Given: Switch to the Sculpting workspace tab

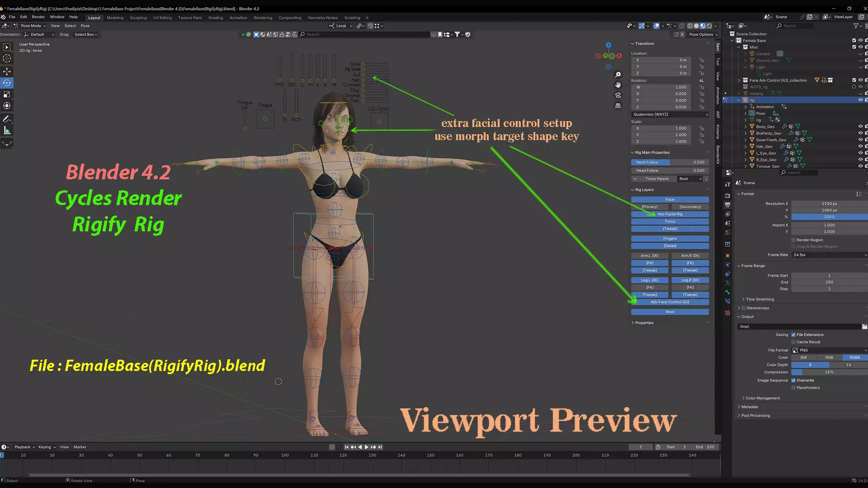Looking at the screenshot, I should pyautogui.click(x=138, y=18).
